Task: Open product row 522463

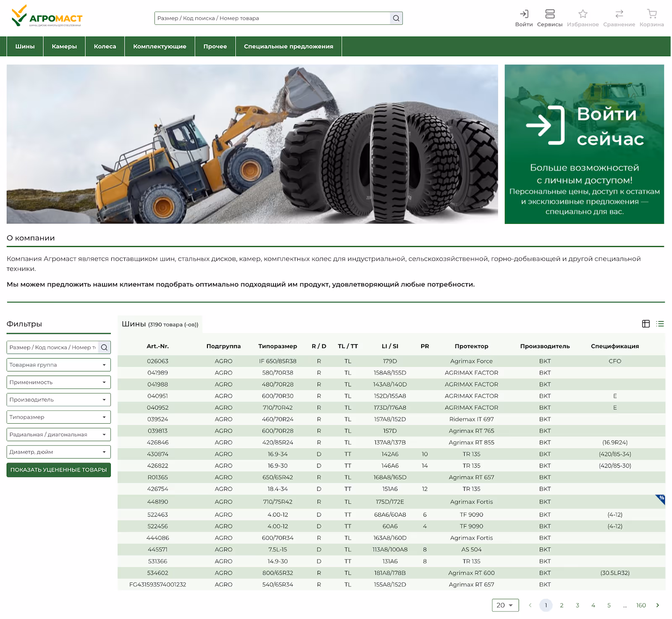Action: 391,515
